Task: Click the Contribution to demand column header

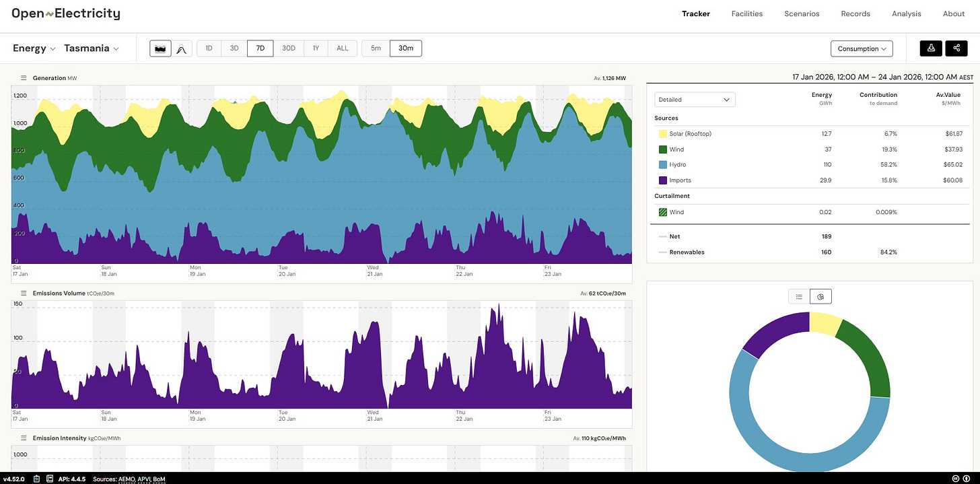Action: (878, 99)
